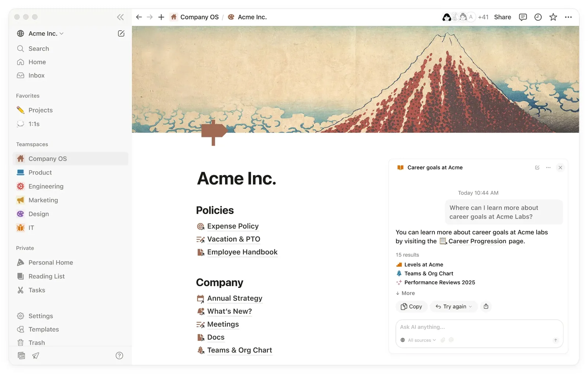Image resolution: width=588 pixels, height=374 pixels.
Task: Open Docs page link
Action: point(211,337)
